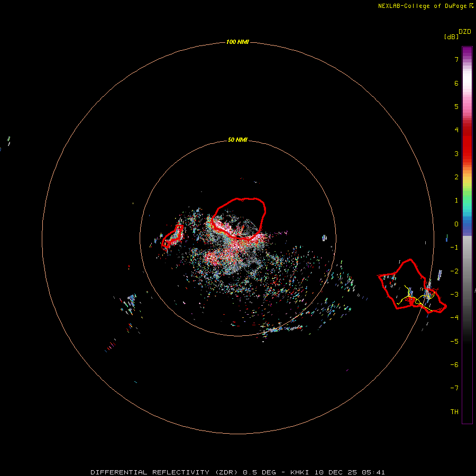Click the 5 dB label on color scale
Viewport: 476px width, 476px height.
[x=456, y=106]
